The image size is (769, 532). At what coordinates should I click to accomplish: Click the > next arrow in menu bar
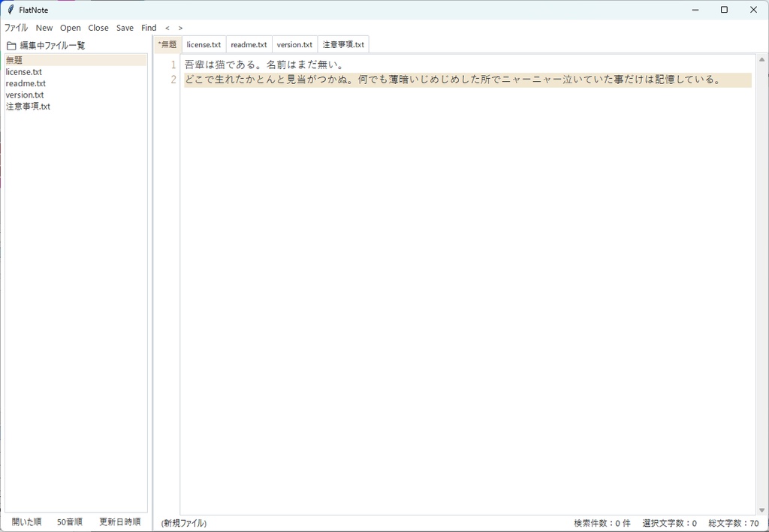tap(180, 28)
